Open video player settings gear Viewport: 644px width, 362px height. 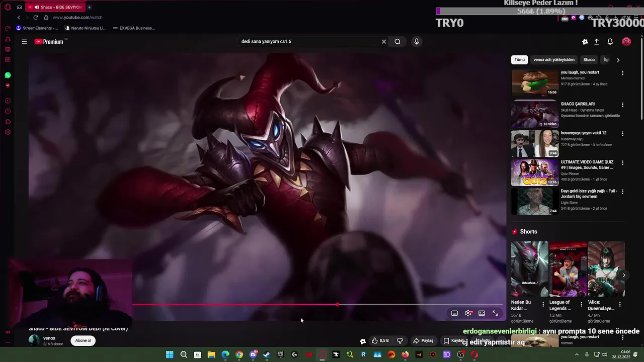(x=468, y=313)
